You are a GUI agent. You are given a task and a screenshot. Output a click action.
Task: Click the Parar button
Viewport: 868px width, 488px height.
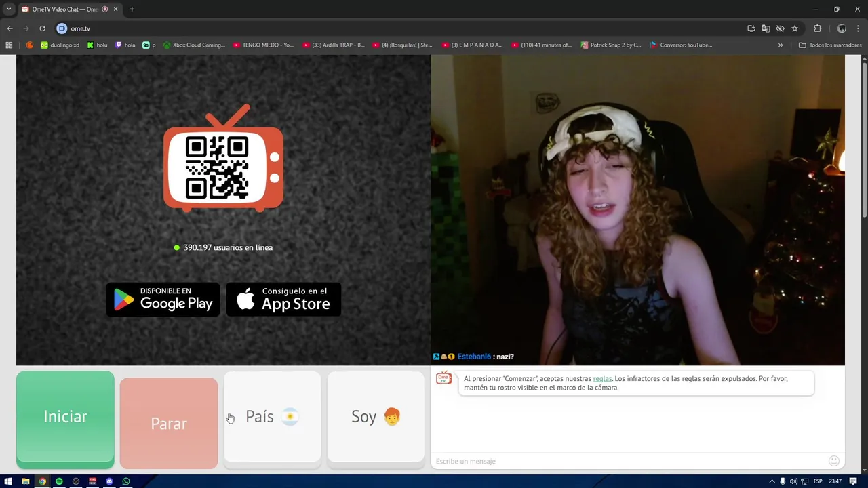169,424
